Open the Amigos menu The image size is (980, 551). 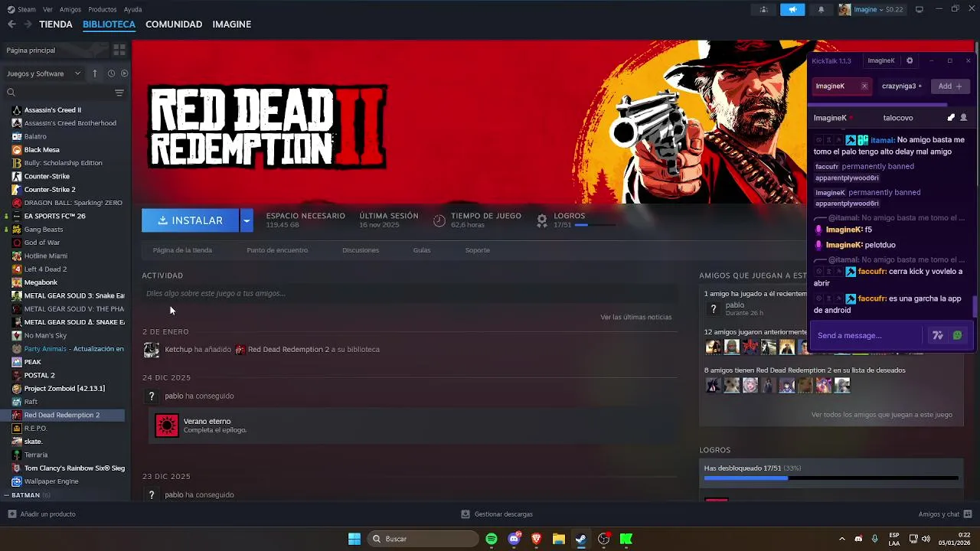click(70, 9)
